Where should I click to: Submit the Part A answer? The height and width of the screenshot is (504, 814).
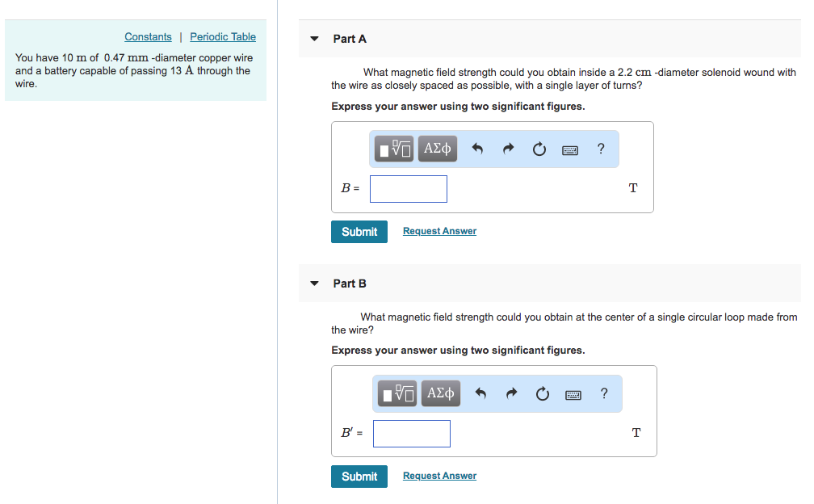359,231
